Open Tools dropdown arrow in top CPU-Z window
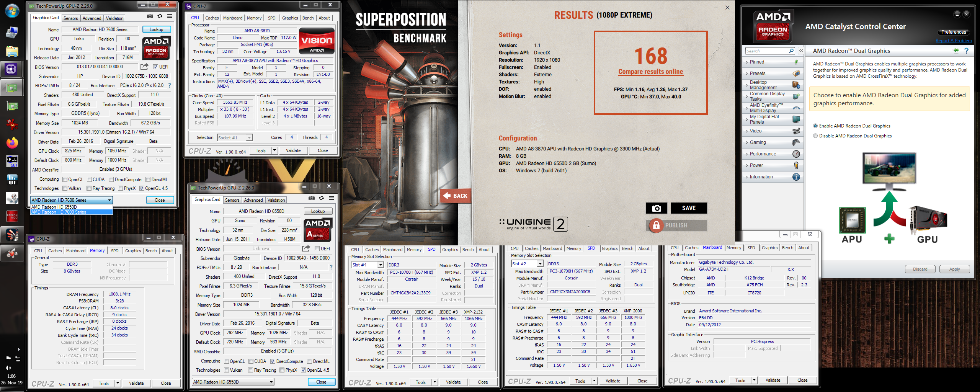Viewport: 980px width, 392px height. 274,150
